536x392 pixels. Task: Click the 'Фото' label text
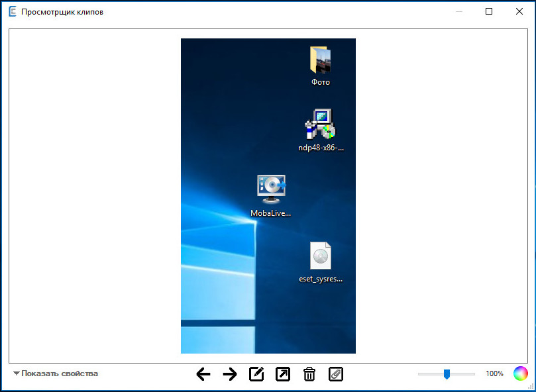tap(320, 82)
